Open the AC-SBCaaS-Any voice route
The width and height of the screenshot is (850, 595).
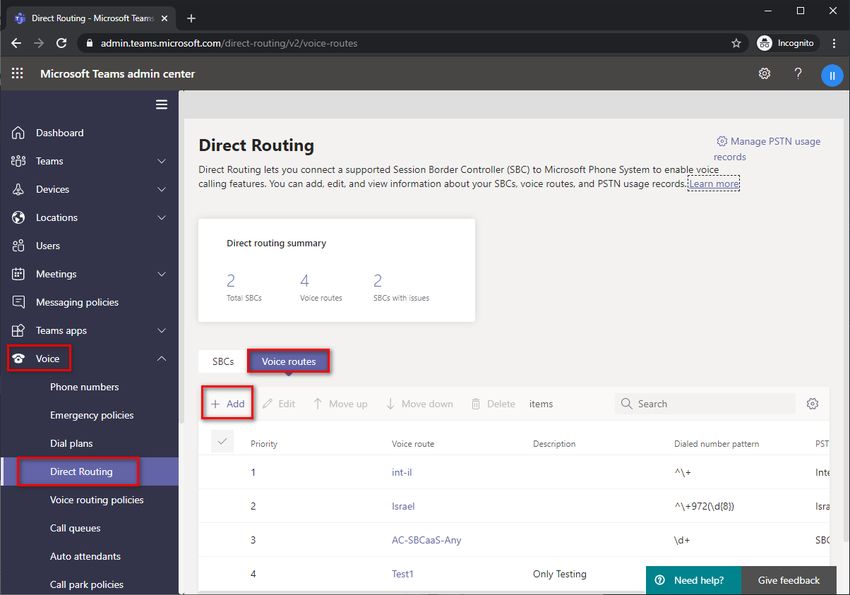pyautogui.click(x=426, y=540)
